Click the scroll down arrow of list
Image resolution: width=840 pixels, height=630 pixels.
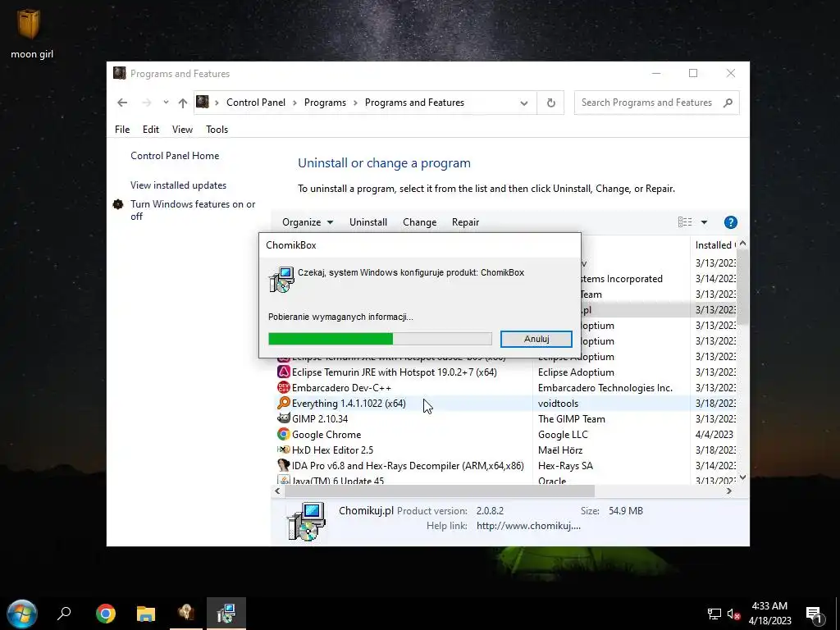[x=742, y=477]
